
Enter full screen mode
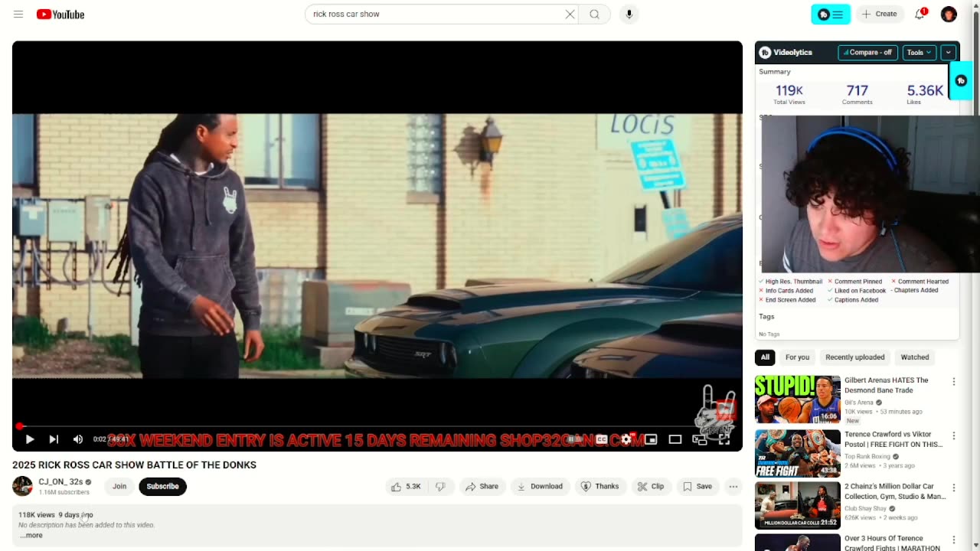click(724, 439)
